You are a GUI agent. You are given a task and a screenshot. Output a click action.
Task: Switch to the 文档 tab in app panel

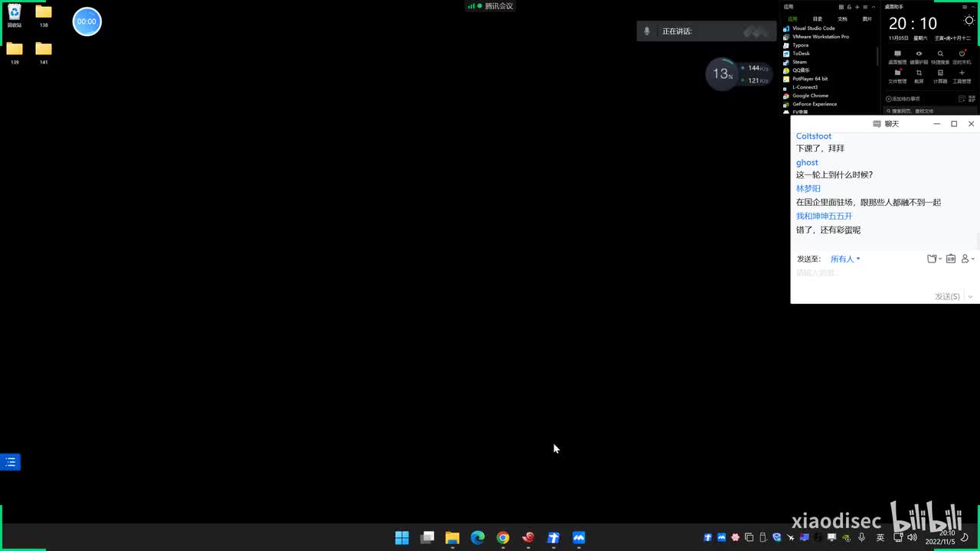coord(842,18)
